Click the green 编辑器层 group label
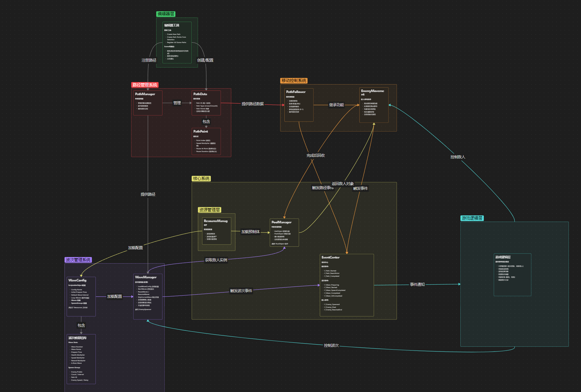 (166, 14)
